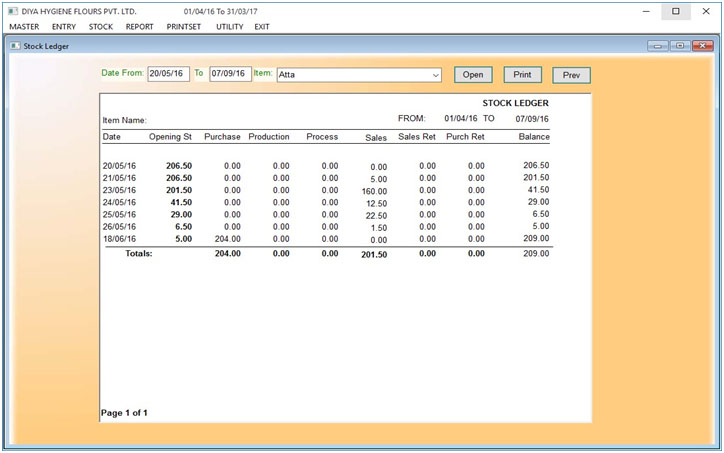This screenshot has width=724, height=453.
Task: Click the EXIT menu item
Action: (x=261, y=26)
